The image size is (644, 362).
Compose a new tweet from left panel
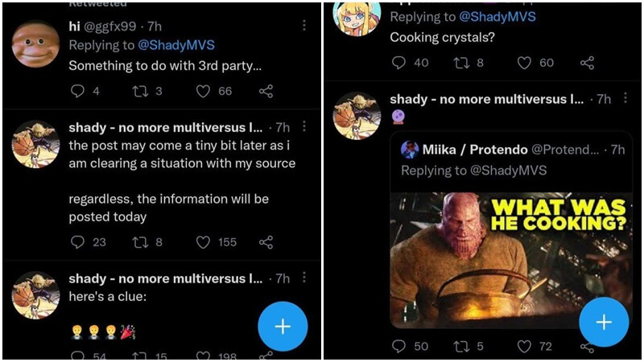point(283,326)
